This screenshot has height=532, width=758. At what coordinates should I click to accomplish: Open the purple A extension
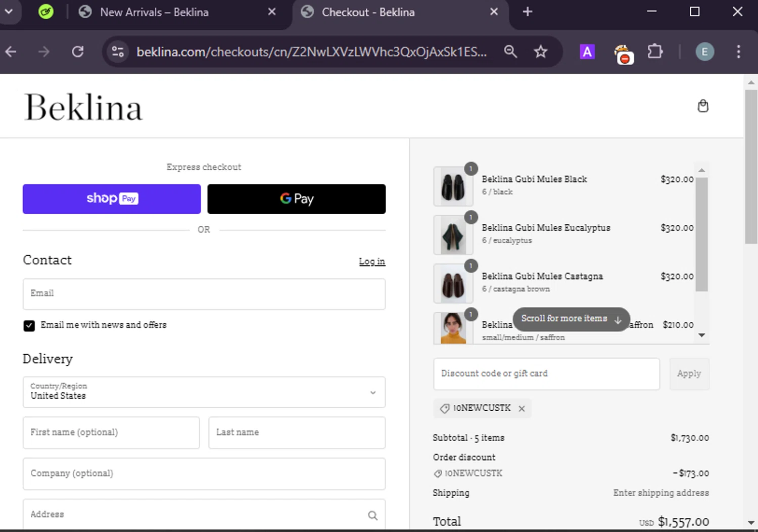tap(587, 52)
